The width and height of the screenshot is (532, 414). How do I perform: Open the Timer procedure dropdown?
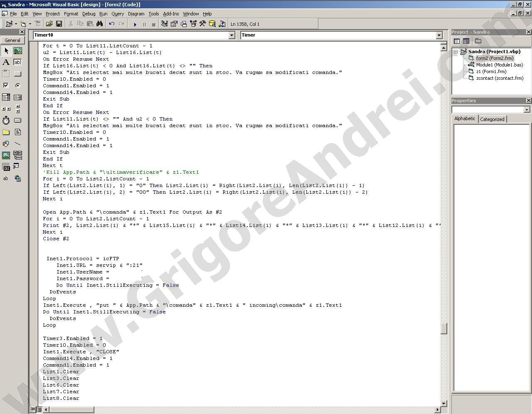tap(439, 35)
